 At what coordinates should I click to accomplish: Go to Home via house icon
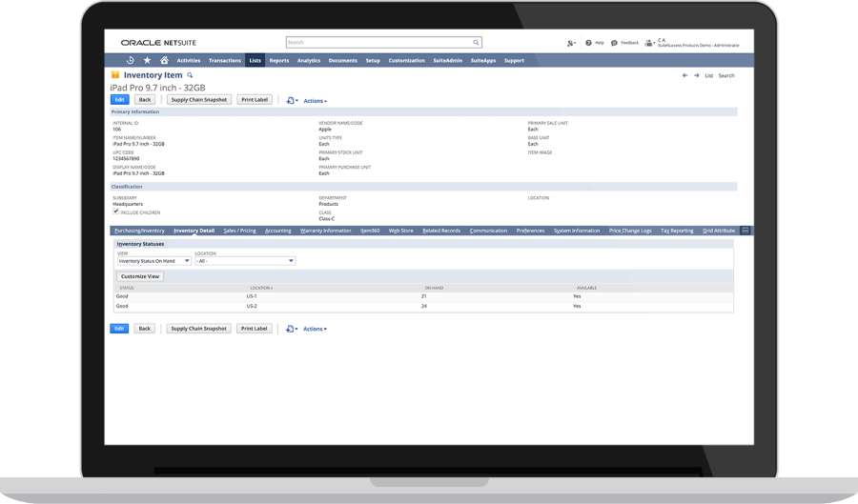[x=164, y=60]
